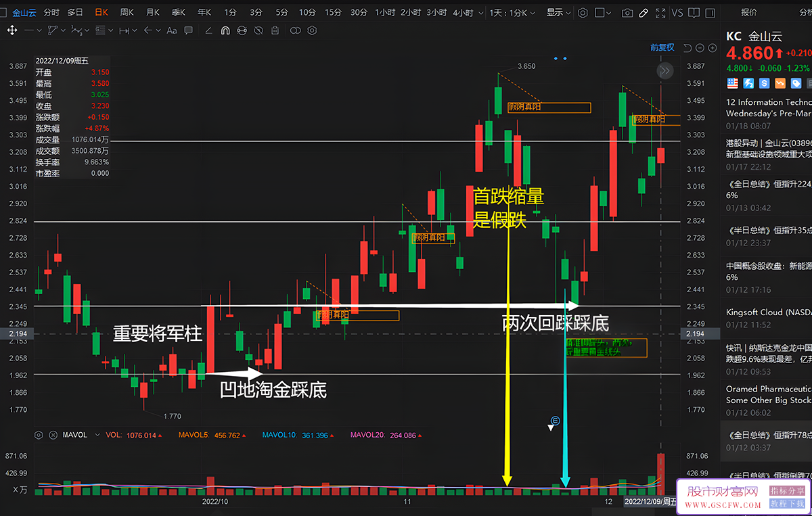Click the keep-drawing mode icon
Image resolution: width=812 pixels, height=516 pixels.
[242, 30]
